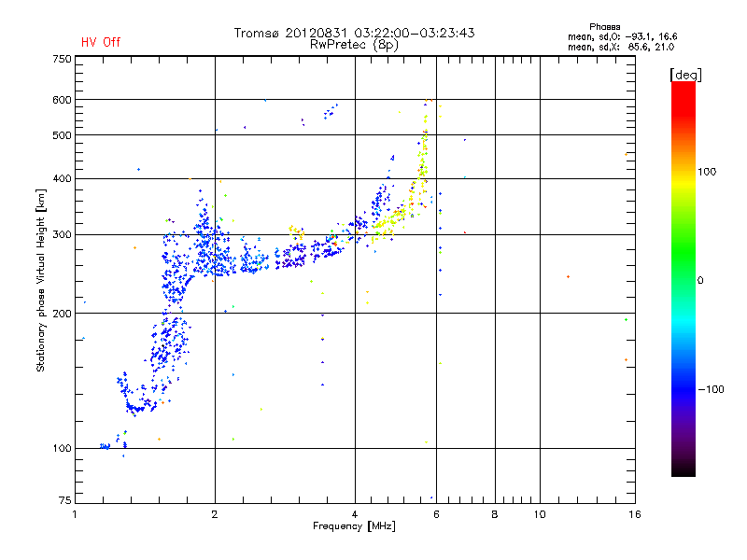Select the "mean, sd,X: 85.6, 21.0" line
The height and width of the screenshot is (560, 747).
point(621,48)
